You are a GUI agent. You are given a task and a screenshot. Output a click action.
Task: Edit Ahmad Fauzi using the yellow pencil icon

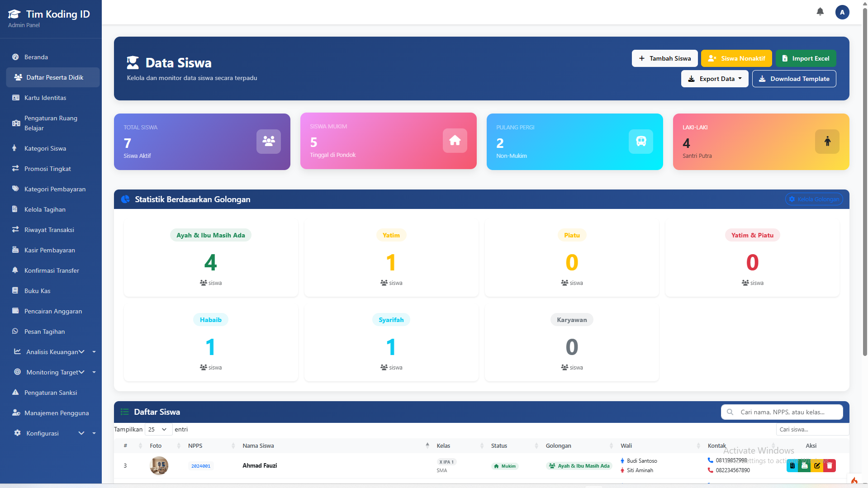pos(817,465)
